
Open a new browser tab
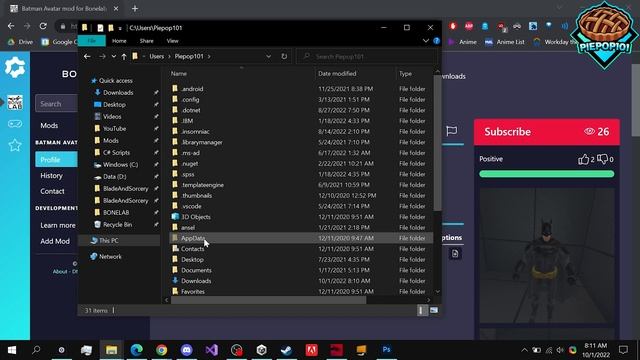pyautogui.click(x=135, y=9)
